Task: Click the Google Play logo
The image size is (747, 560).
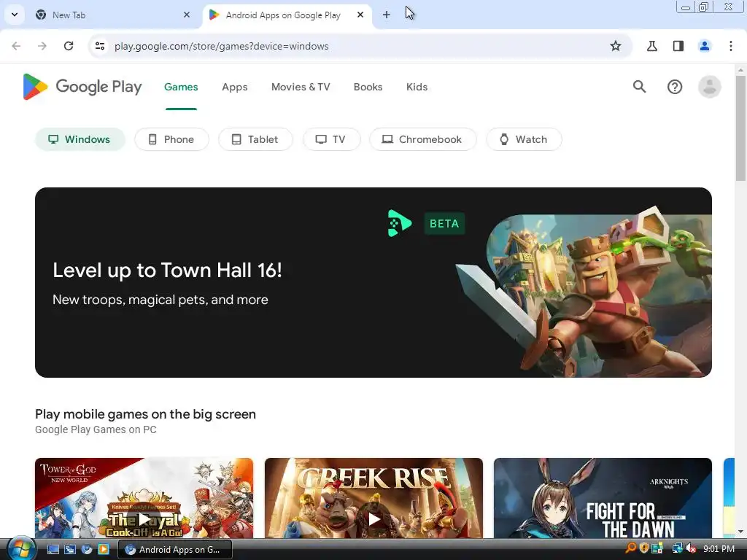Action: [x=82, y=87]
